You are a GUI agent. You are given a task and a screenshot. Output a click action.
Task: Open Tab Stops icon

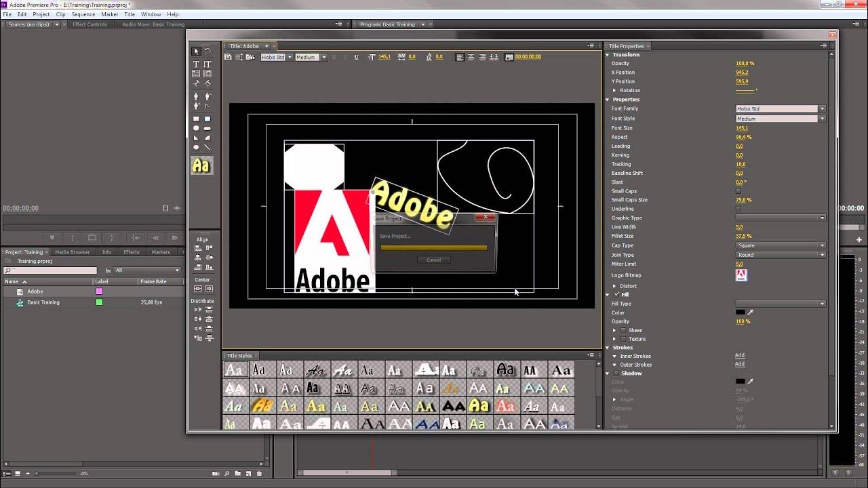(x=494, y=57)
